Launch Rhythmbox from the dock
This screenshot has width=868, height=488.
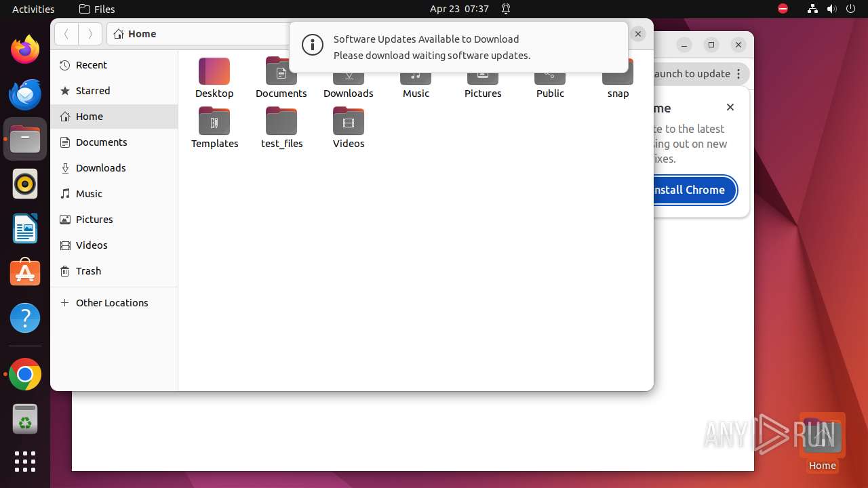[25, 184]
